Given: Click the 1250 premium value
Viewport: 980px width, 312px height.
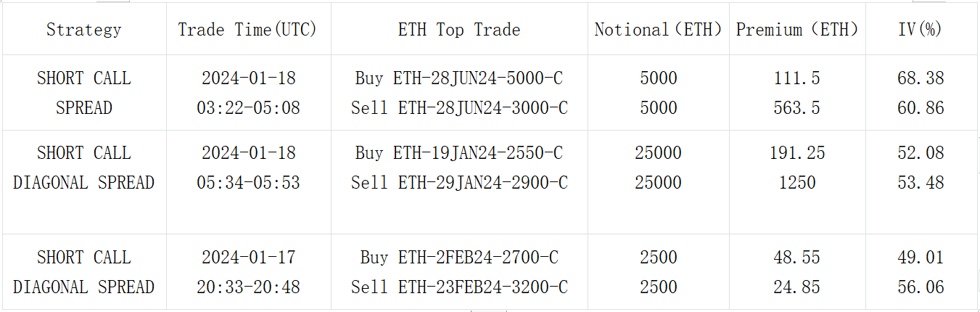Looking at the screenshot, I should tap(797, 183).
